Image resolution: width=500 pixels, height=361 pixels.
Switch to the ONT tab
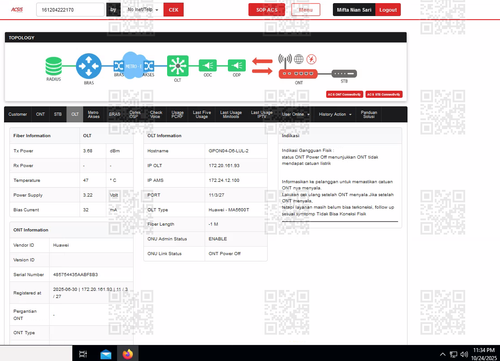click(x=40, y=114)
